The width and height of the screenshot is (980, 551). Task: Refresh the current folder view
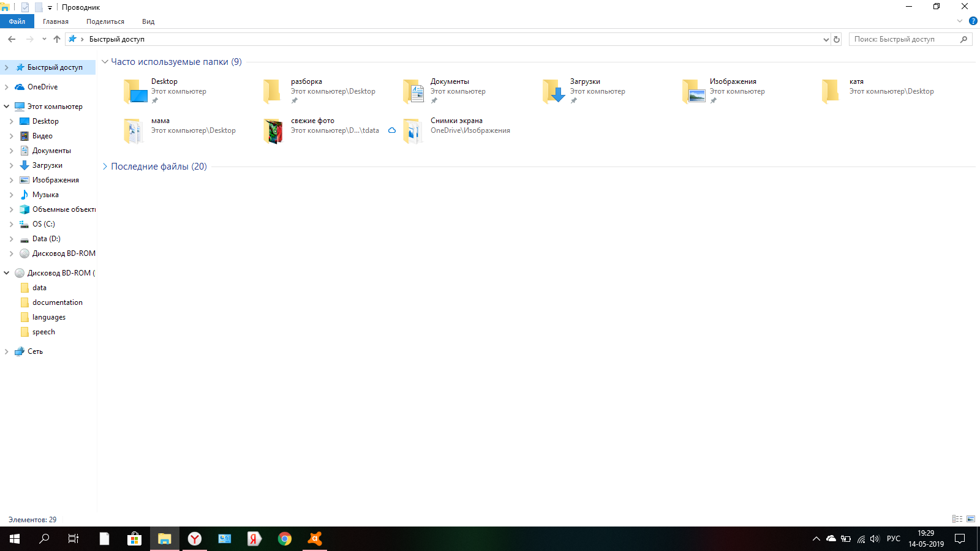pyautogui.click(x=837, y=39)
